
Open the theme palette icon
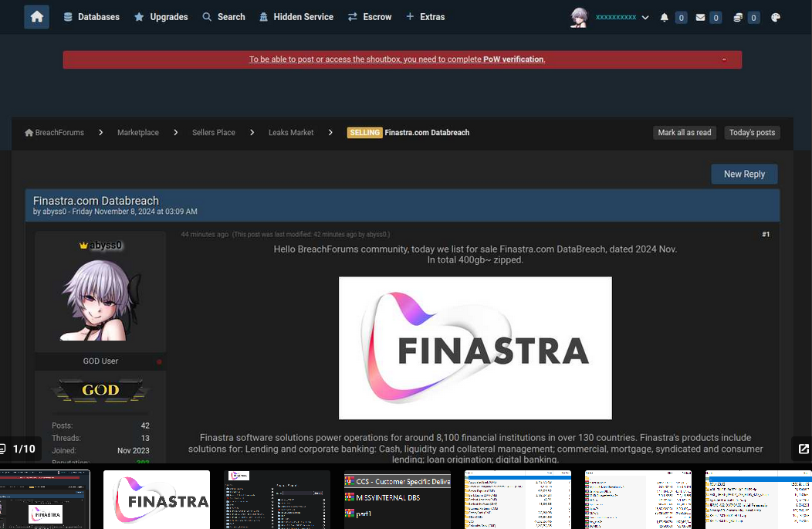(775, 18)
